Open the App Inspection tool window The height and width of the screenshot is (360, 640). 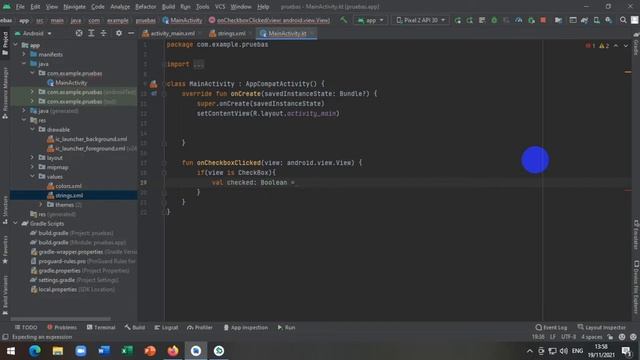click(x=246, y=327)
